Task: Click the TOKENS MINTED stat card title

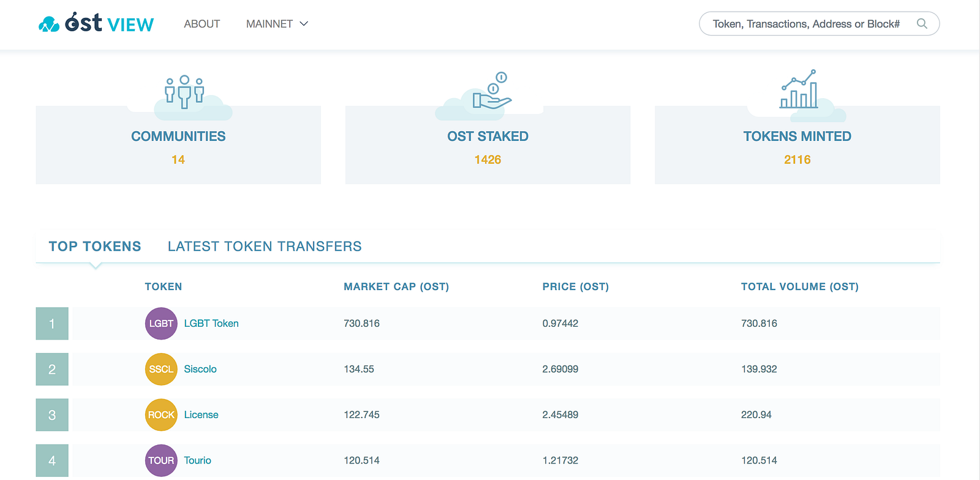Action: tap(797, 136)
